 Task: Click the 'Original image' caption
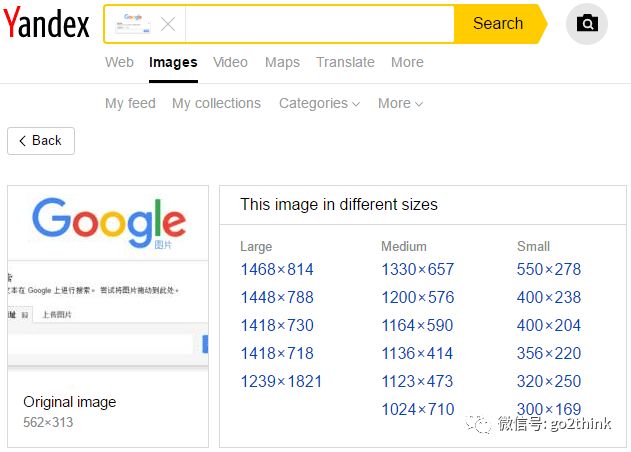tap(70, 402)
